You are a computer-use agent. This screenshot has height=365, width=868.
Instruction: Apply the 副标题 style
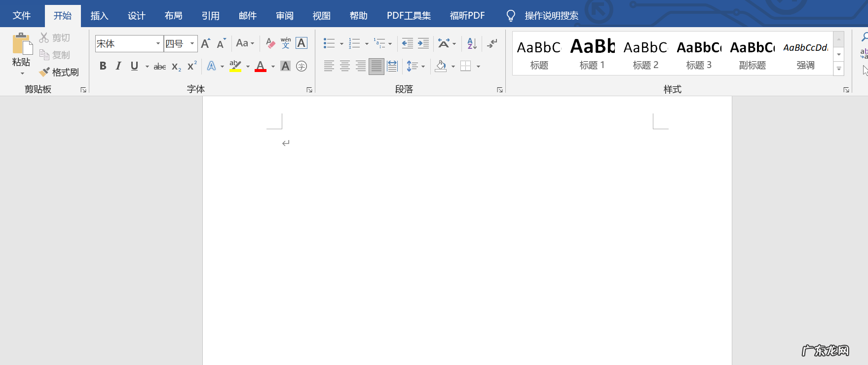coord(752,53)
